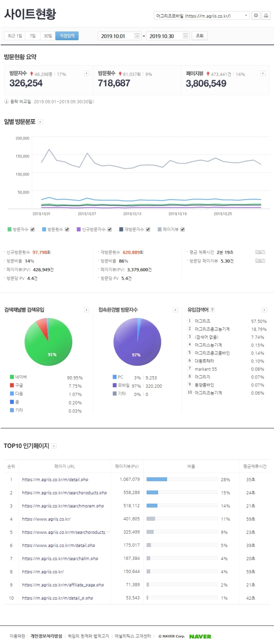This screenshot has width=274, height=644.
Task: Click the info icon beside 등락 비교일
Action: 6,101
